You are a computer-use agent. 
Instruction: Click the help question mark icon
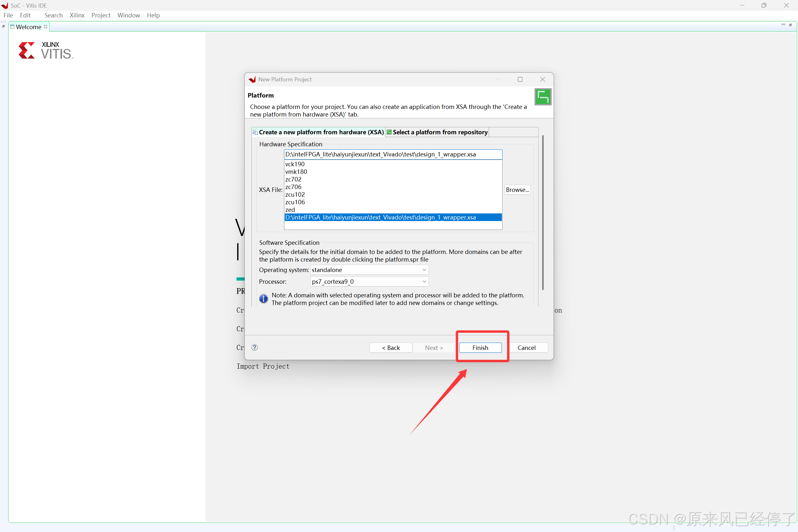255,347
